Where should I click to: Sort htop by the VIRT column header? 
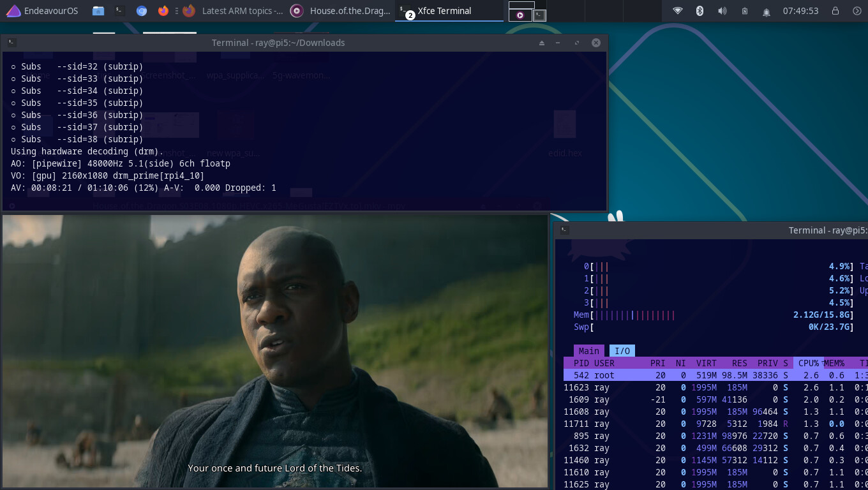[706, 363]
